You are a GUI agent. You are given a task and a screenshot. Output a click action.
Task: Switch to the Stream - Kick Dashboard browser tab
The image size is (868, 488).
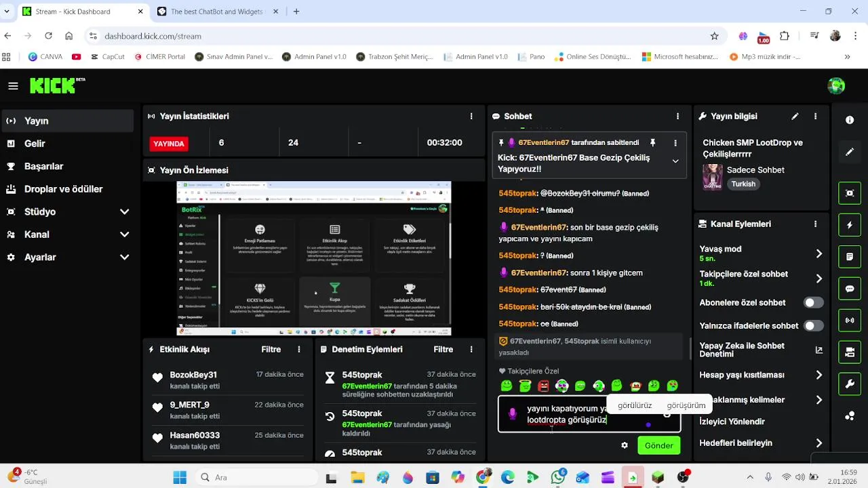click(x=81, y=12)
